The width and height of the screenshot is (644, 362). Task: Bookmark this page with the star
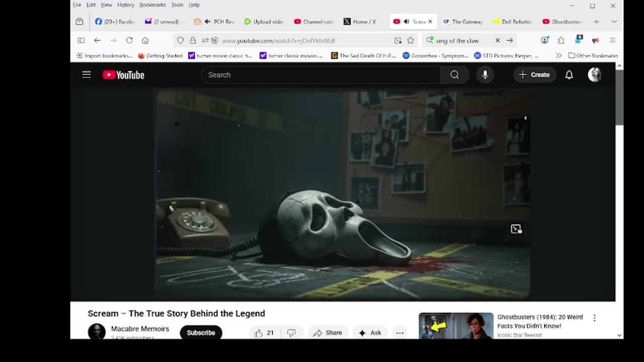click(411, 40)
